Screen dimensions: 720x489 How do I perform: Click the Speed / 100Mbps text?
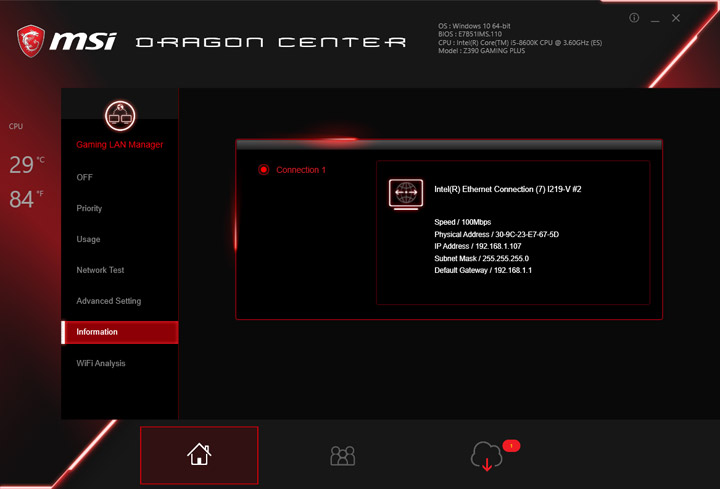pos(462,222)
